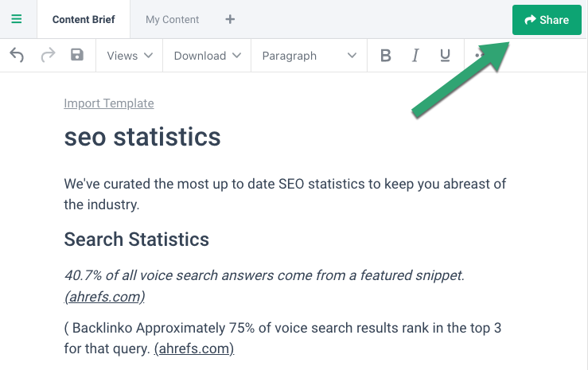Toggle italic formatting

[415, 56]
